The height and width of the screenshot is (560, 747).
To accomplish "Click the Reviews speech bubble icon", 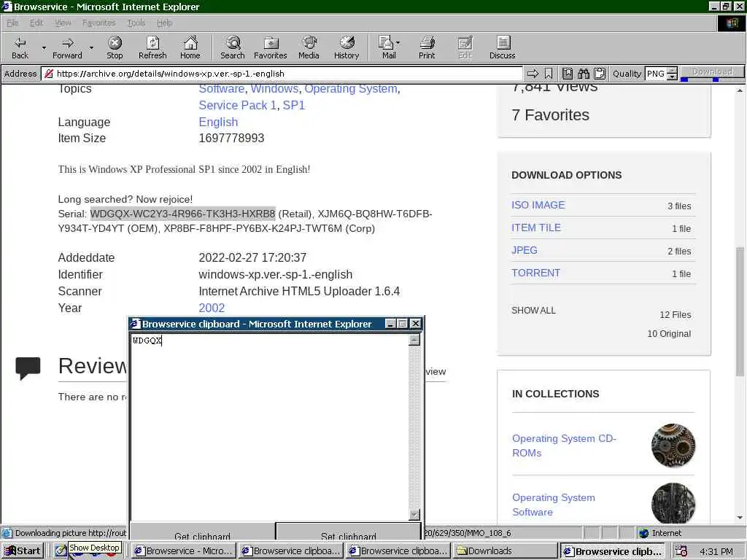I will pos(28,368).
